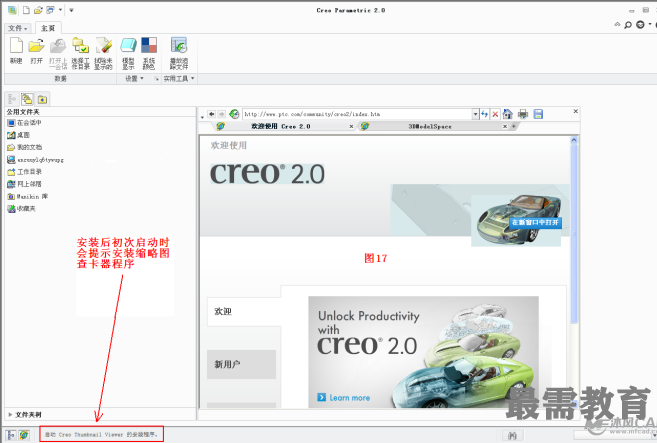Open 设置 group dialog launcher arrow

(157, 79)
